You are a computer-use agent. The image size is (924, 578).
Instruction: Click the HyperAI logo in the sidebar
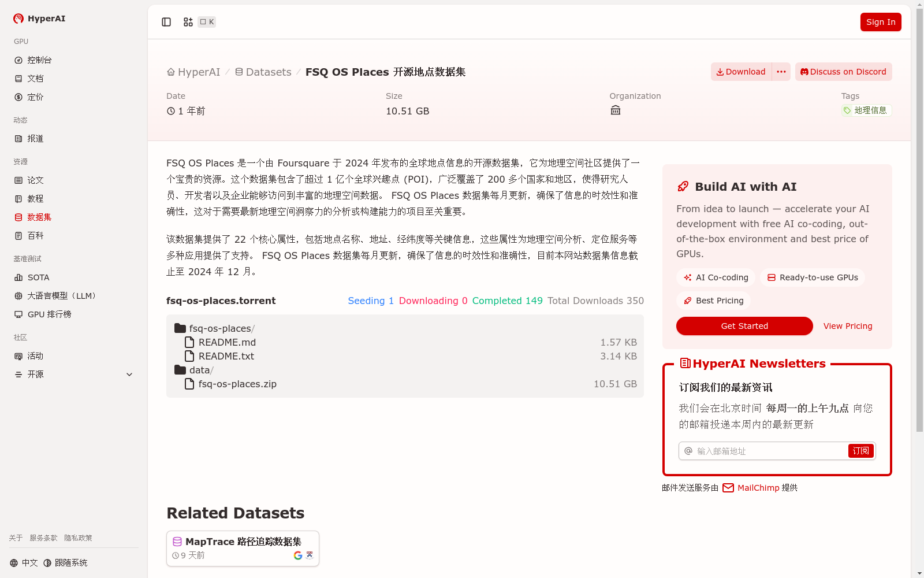[x=39, y=18]
